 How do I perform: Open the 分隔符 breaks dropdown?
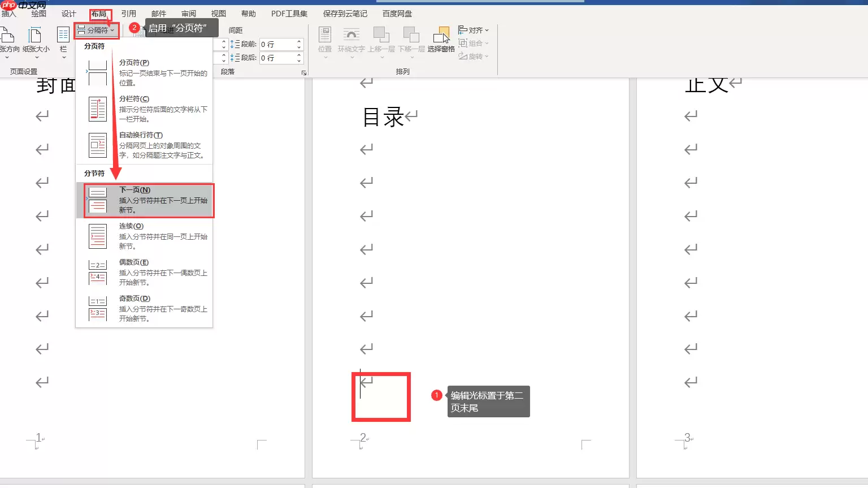click(96, 30)
